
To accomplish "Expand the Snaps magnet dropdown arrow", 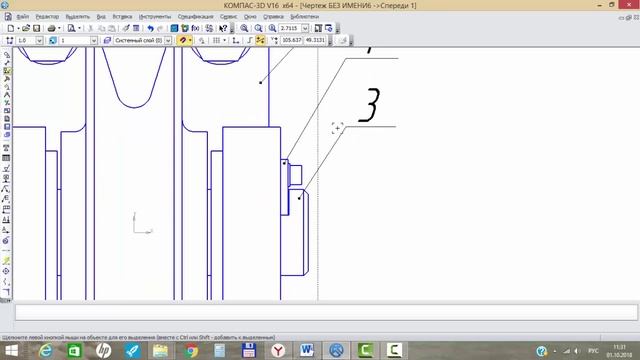I will pyautogui.click(x=190, y=40).
